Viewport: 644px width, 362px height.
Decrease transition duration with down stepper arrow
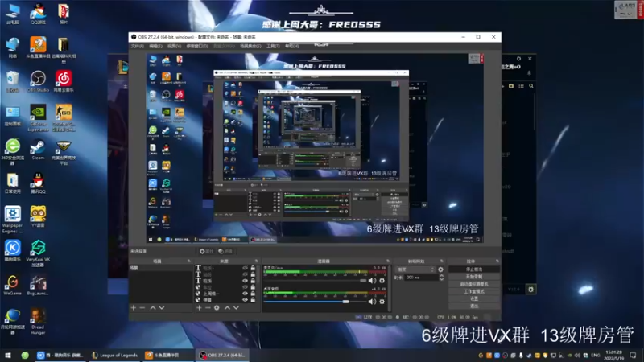[441, 279]
